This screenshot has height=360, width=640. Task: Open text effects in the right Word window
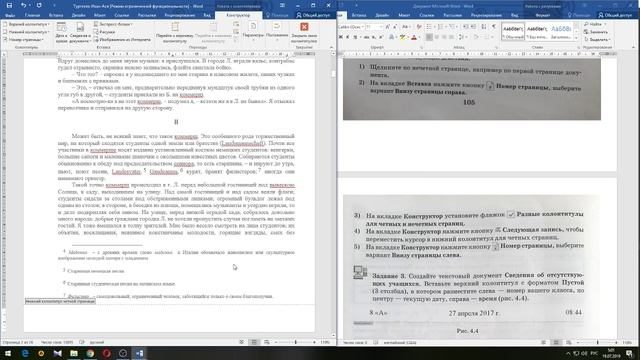click(x=392, y=37)
